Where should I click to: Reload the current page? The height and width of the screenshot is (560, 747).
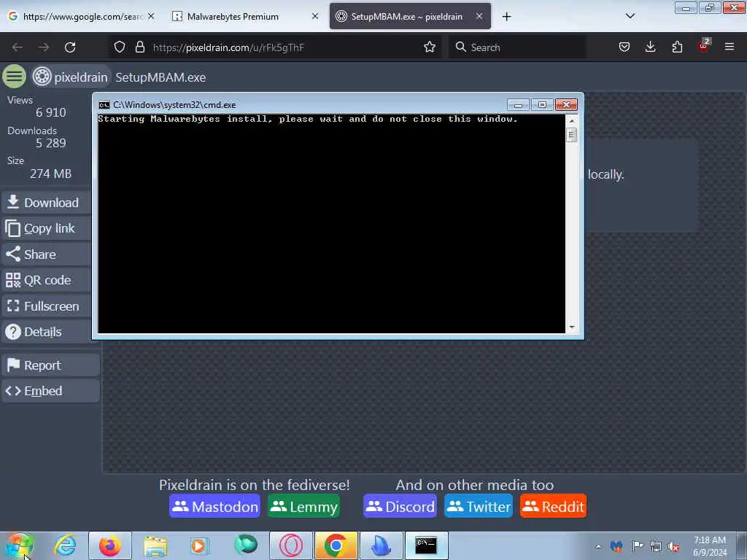point(70,47)
